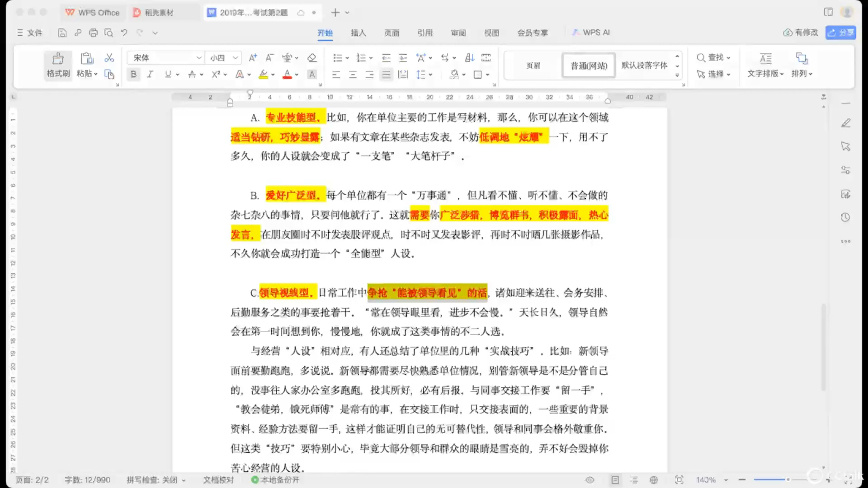Click the bulleted list icon

tap(337, 58)
